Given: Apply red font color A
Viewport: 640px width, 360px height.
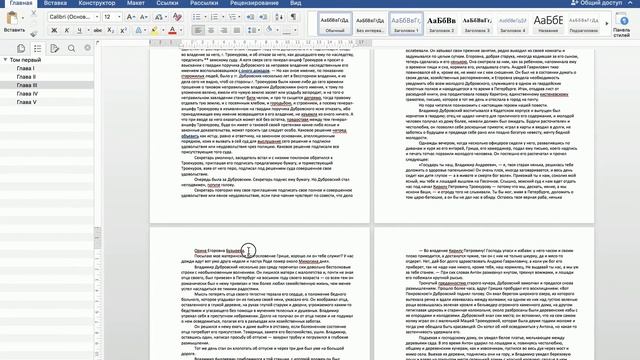Looking at the screenshot, I should [172, 30].
